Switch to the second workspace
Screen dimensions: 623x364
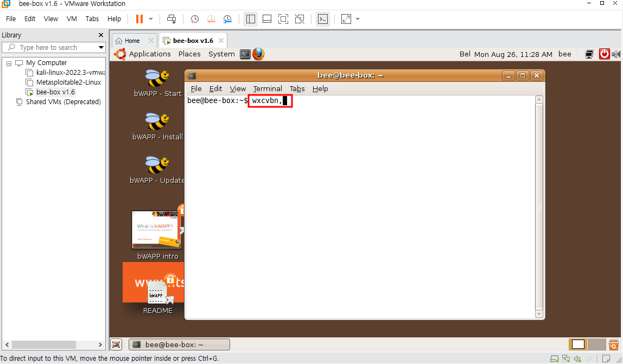[596, 344]
